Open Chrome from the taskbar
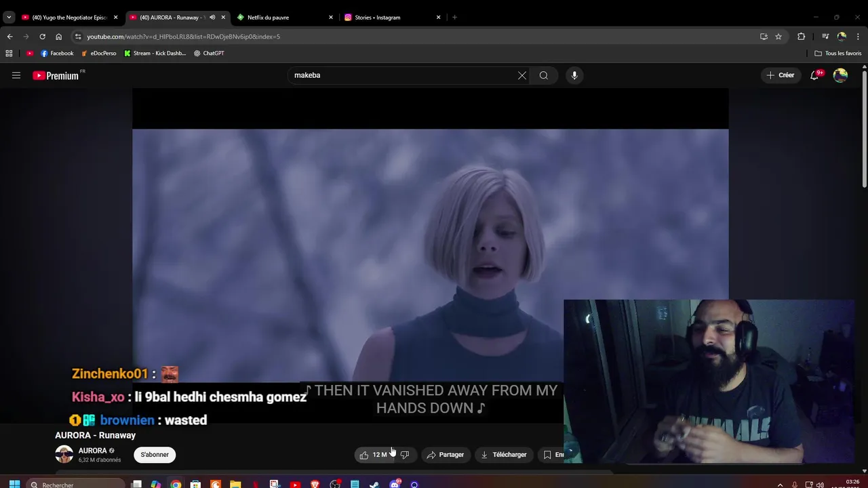 (176, 484)
